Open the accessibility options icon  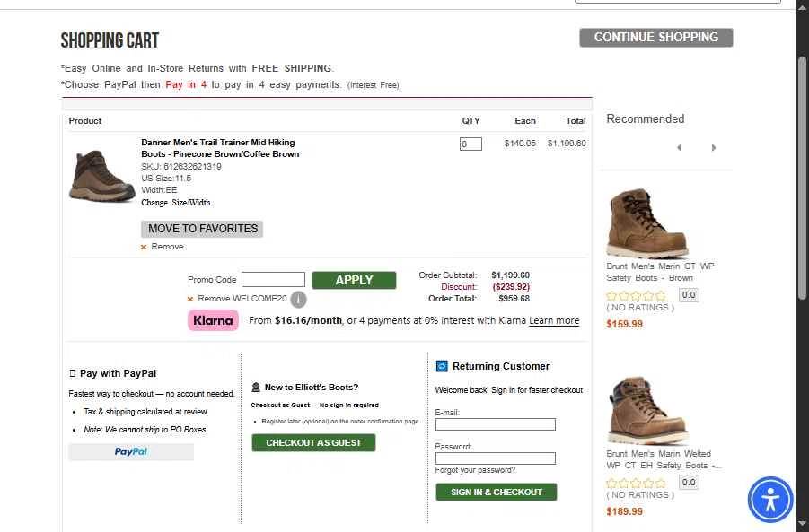pyautogui.click(x=770, y=500)
